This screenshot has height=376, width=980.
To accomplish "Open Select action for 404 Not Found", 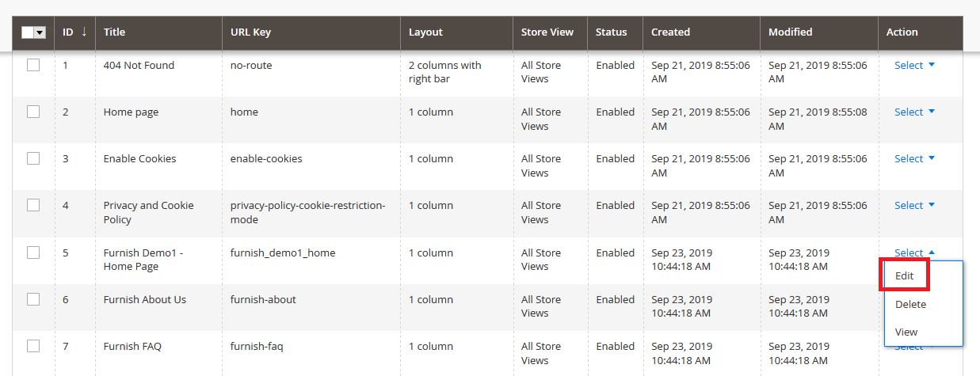I will 914,66.
